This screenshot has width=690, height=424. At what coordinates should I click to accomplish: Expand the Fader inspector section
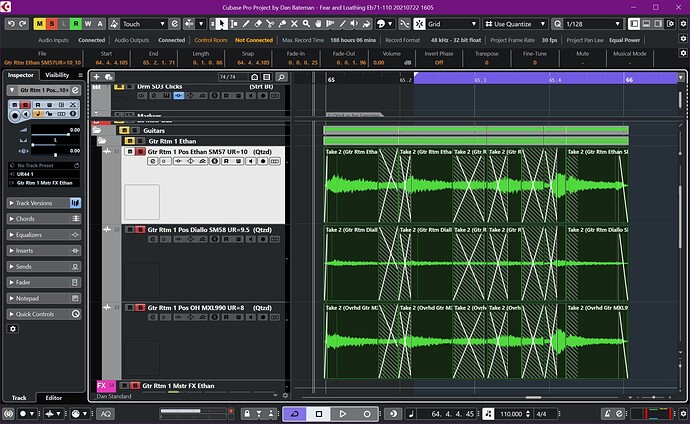[44, 282]
